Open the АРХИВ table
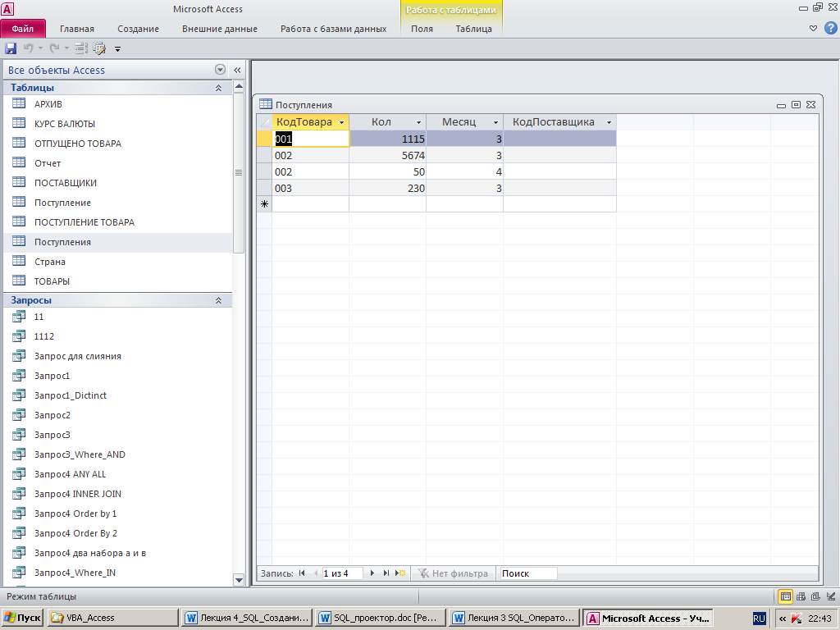The width and height of the screenshot is (840, 630). 48,104
